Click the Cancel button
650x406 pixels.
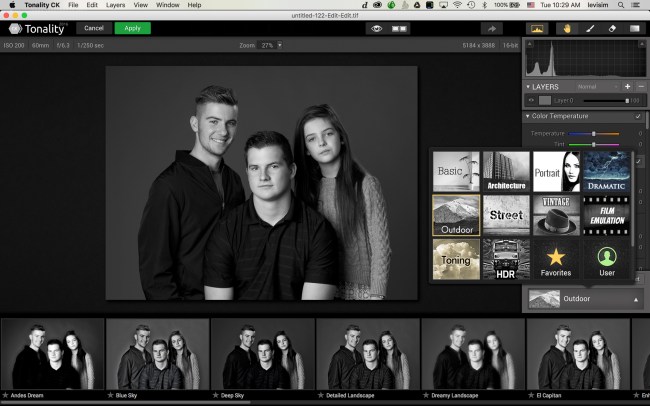94,28
